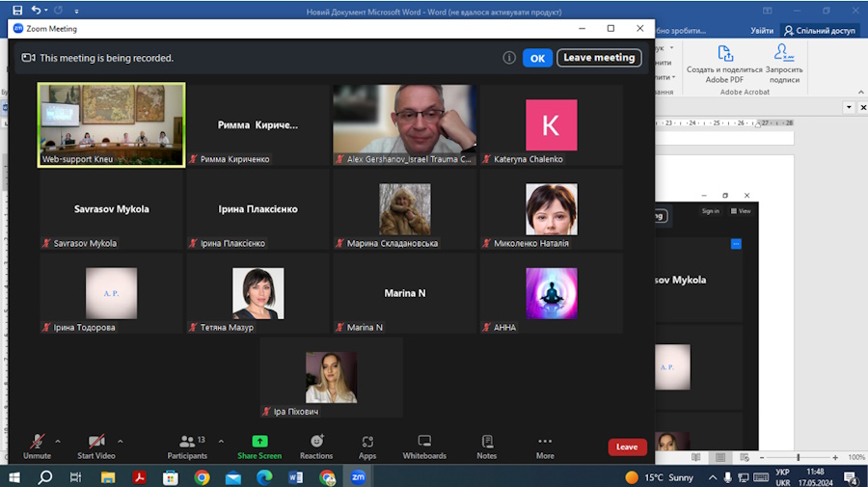The width and height of the screenshot is (868, 487).
Task: Click Спільний доступ share button in Word
Action: 820,31
